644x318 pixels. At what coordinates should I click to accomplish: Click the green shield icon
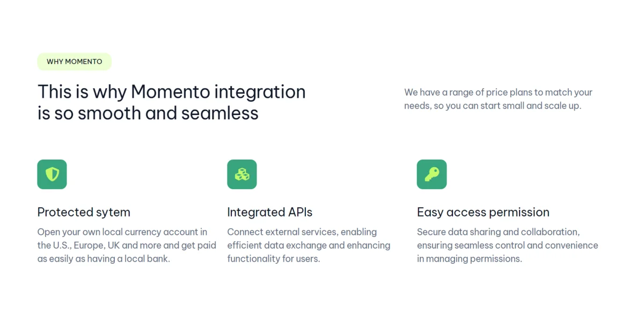coord(52,174)
